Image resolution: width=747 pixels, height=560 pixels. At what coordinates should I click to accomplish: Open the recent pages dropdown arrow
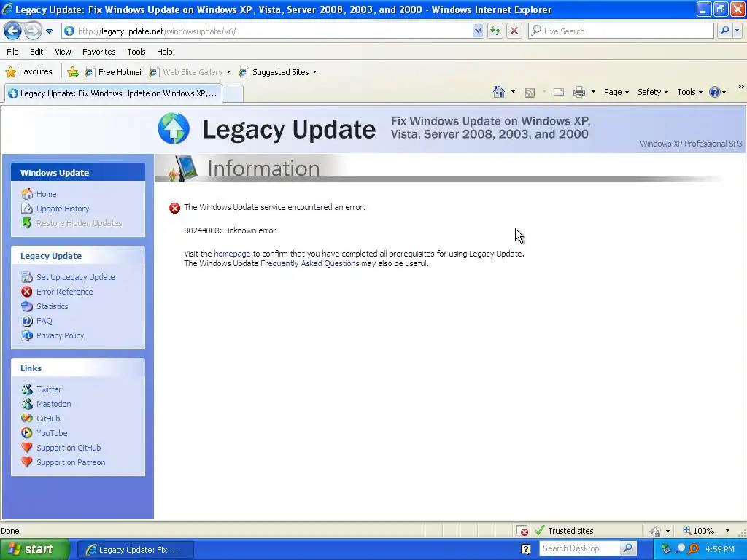tap(49, 31)
